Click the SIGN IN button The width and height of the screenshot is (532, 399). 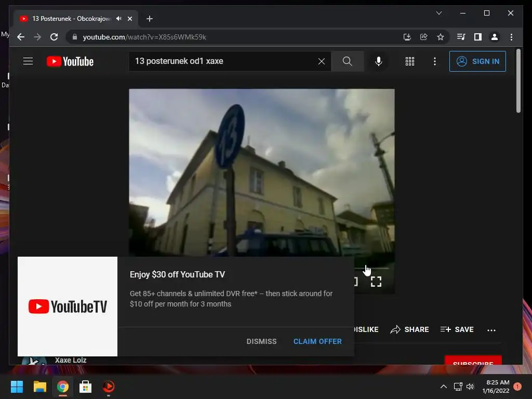pos(477,61)
